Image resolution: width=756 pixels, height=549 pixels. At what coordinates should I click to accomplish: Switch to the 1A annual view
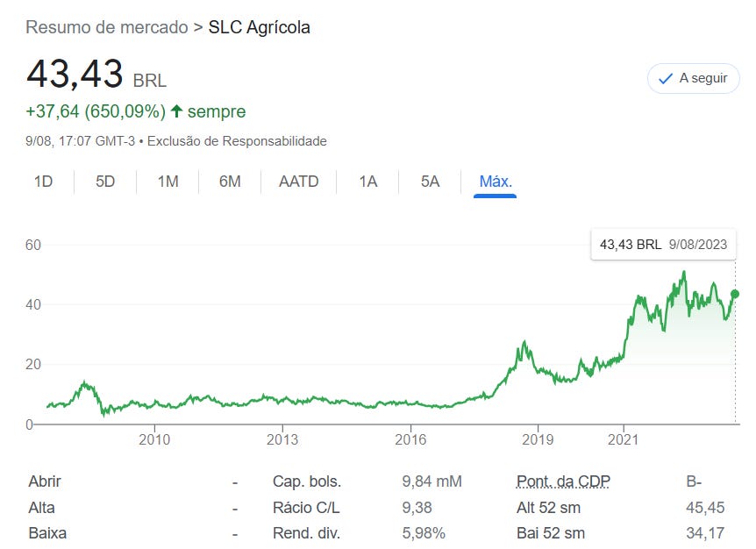pyautogui.click(x=367, y=182)
